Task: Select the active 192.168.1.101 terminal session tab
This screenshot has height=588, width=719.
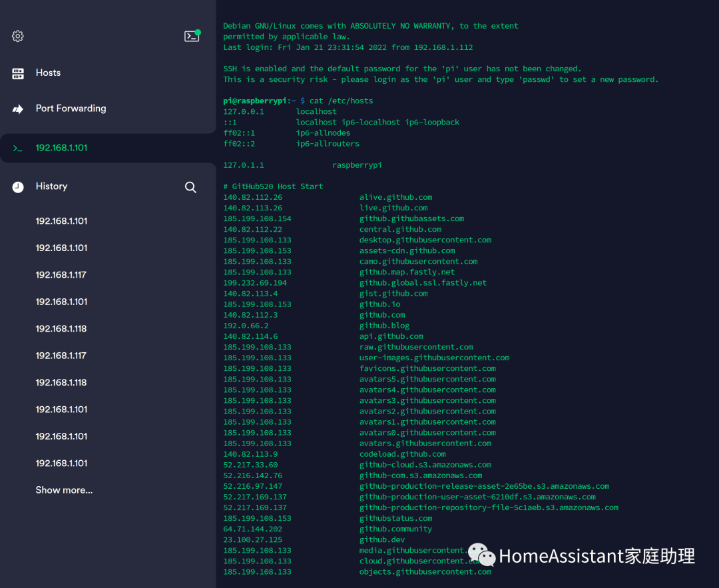Action: 108,148
